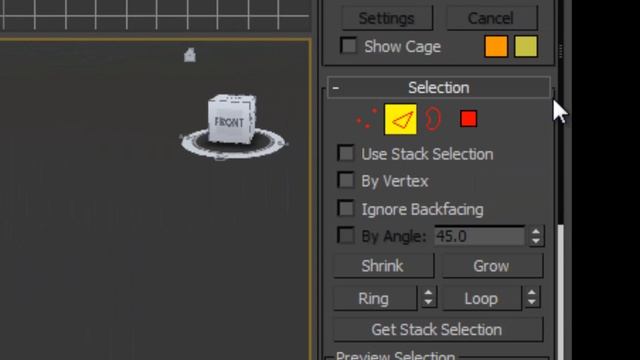Click the command panel vertical scrollbar

[x=561, y=292]
